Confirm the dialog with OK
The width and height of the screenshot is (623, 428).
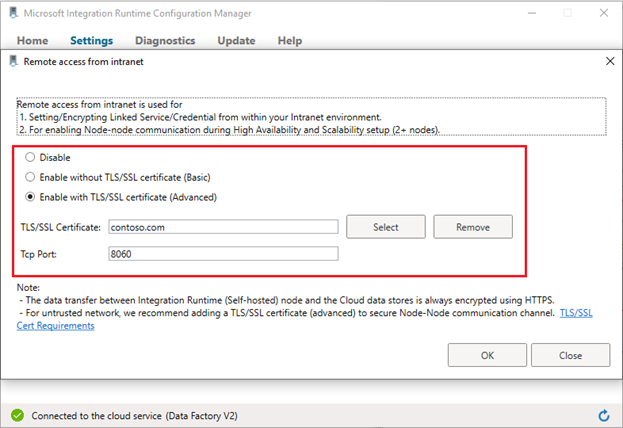(487, 355)
